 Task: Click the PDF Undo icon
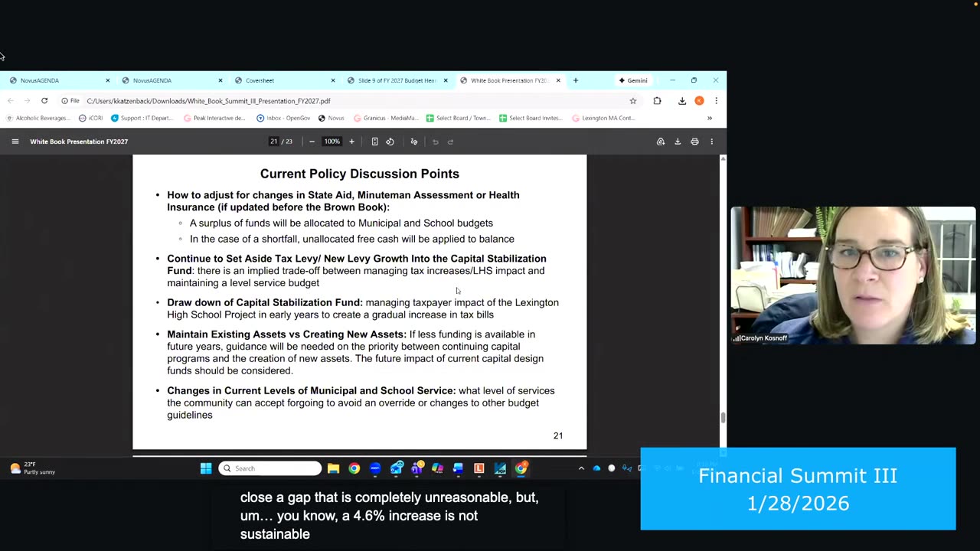click(x=435, y=142)
